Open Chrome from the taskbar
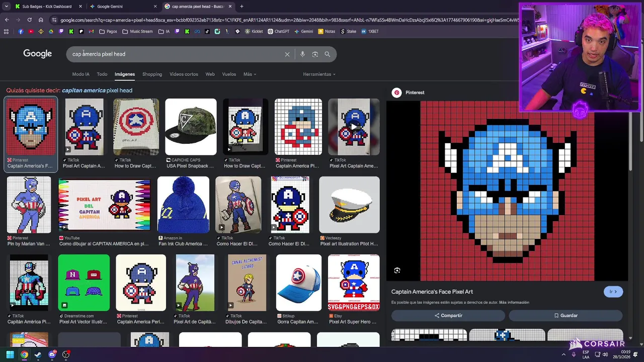644x362 pixels. point(24,354)
